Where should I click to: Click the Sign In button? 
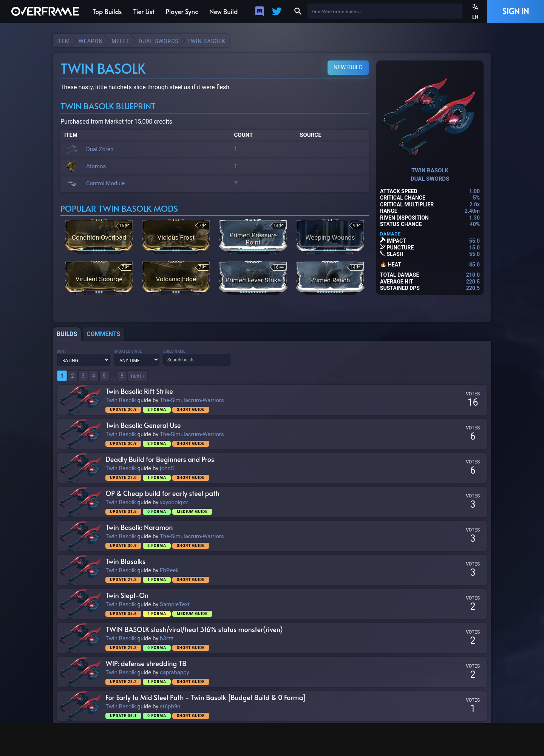coord(515,11)
